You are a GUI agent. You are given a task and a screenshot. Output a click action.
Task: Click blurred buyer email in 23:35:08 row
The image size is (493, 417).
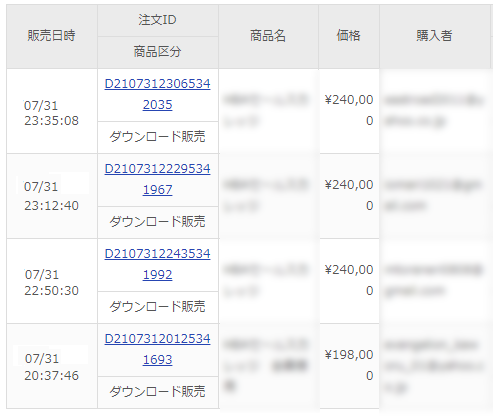click(x=433, y=110)
